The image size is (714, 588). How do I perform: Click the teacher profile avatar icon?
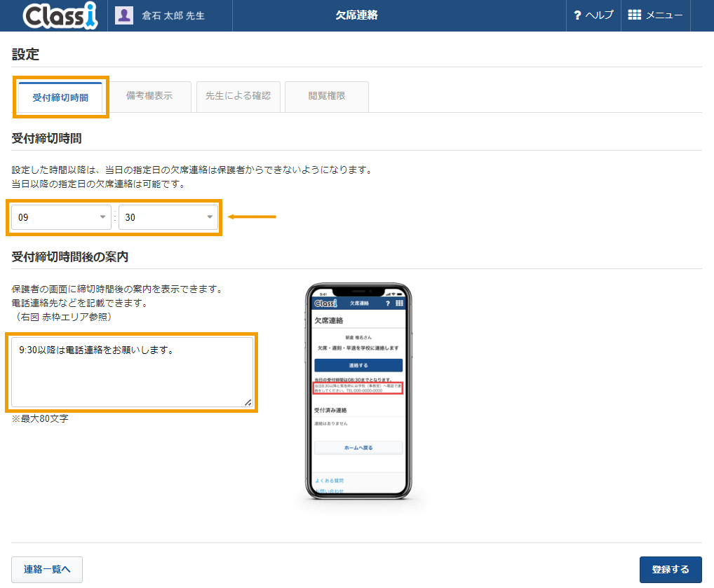point(123,15)
